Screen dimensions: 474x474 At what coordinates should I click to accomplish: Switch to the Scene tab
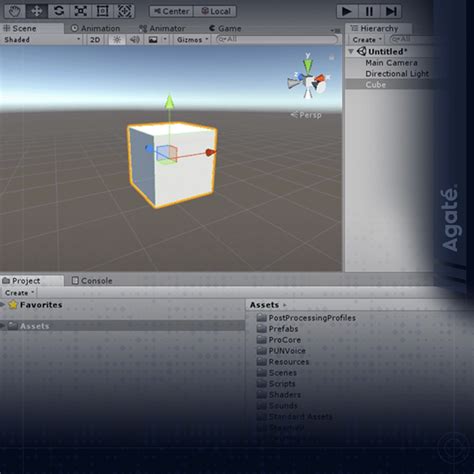[x=32, y=28]
